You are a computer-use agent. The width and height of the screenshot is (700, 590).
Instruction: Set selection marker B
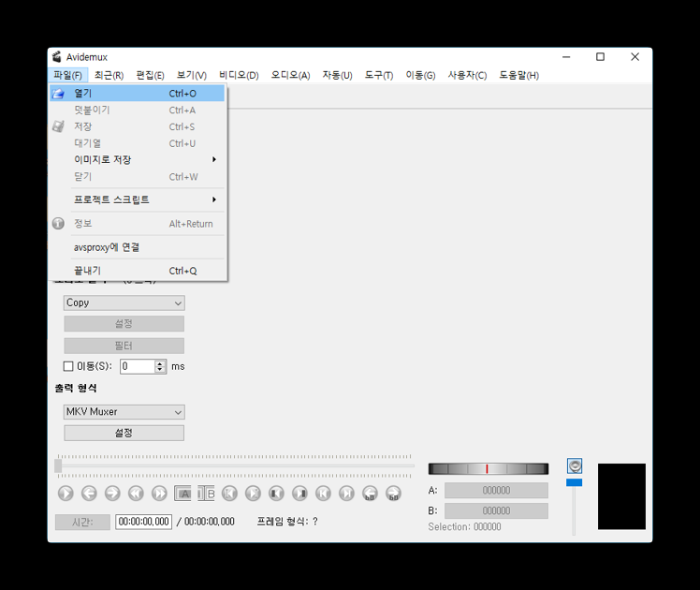[206, 494]
